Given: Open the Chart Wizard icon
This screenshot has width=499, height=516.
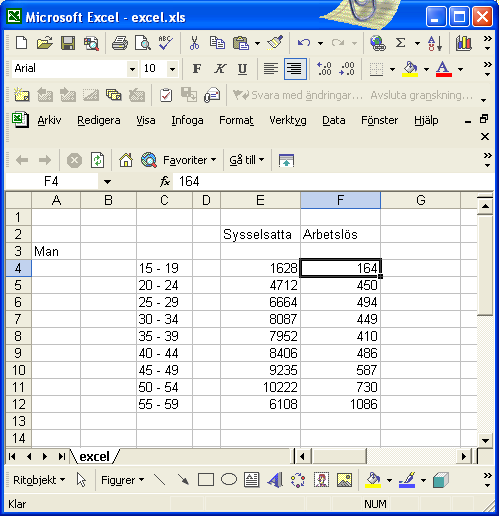Looking at the screenshot, I should pyautogui.click(x=464, y=43).
